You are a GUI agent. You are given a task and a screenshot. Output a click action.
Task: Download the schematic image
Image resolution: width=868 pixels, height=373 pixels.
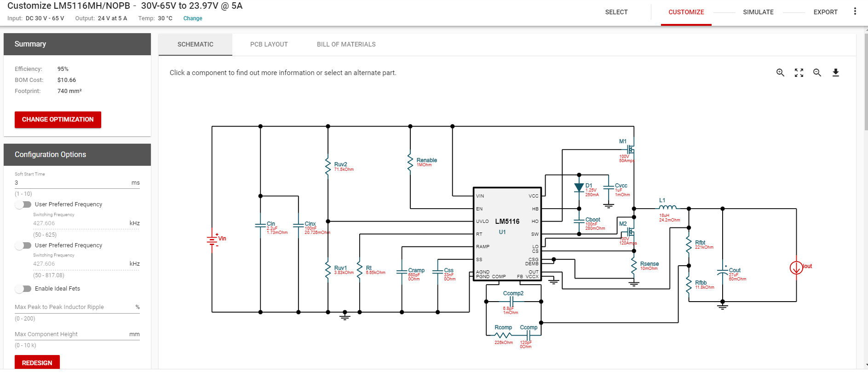click(x=836, y=73)
